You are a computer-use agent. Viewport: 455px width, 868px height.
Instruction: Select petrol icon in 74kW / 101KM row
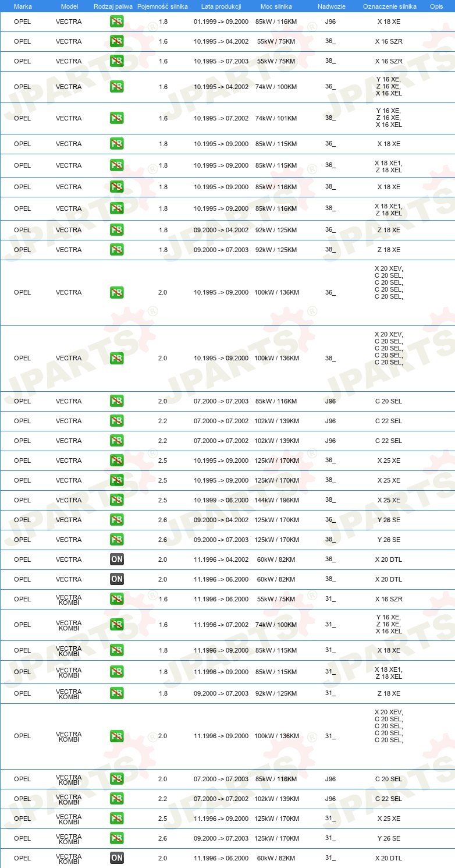click(117, 118)
